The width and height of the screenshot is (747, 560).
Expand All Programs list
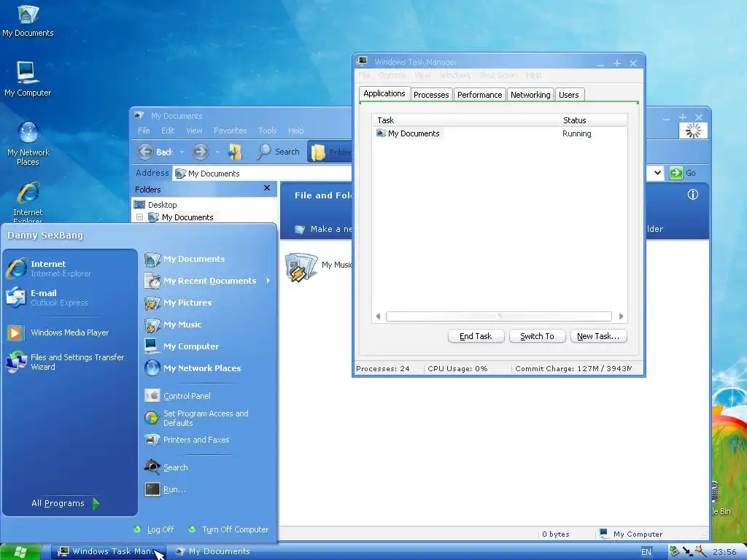(x=66, y=503)
